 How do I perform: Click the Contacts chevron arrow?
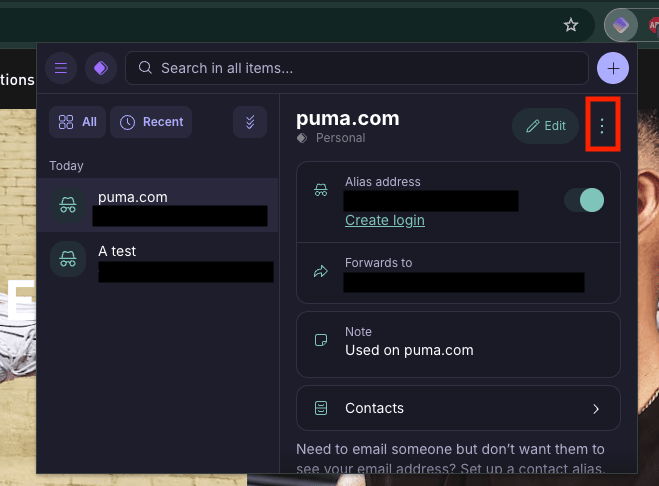tap(596, 409)
